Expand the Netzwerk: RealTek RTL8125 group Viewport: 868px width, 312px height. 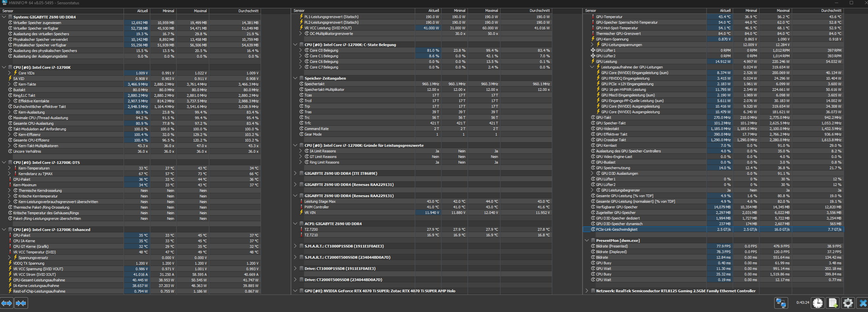coord(587,291)
